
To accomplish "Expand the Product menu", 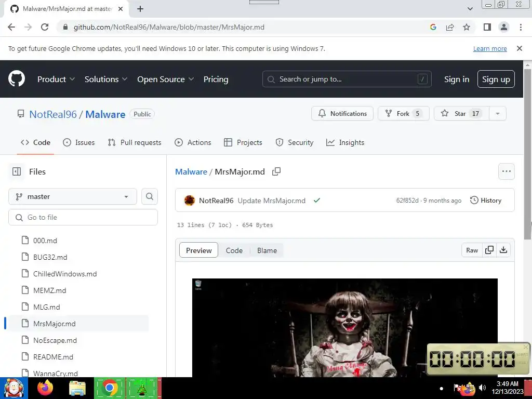I will coord(56,79).
